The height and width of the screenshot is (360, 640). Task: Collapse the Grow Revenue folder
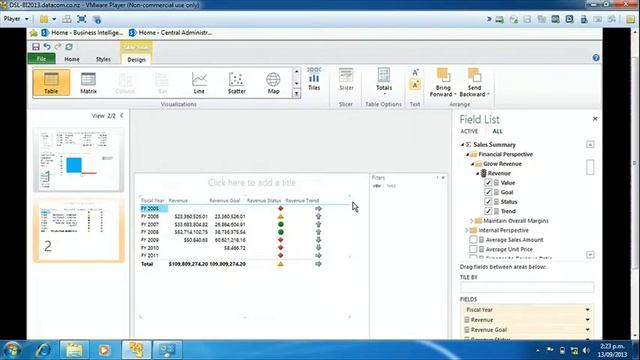point(473,164)
